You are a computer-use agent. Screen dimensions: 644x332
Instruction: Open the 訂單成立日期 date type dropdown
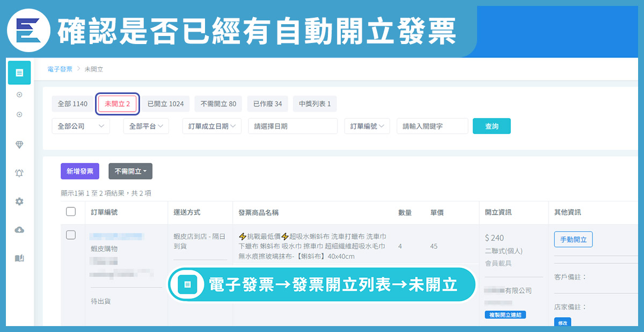212,126
